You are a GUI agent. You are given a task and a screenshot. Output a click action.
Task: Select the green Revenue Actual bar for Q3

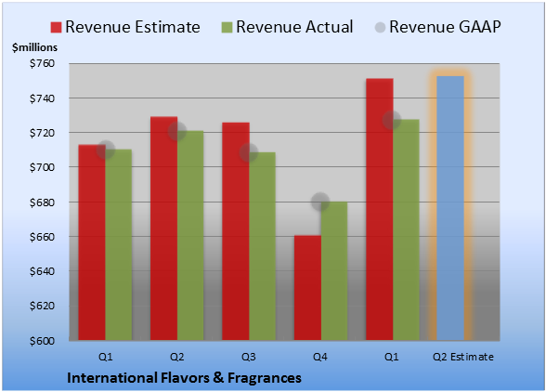coord(263,246)
